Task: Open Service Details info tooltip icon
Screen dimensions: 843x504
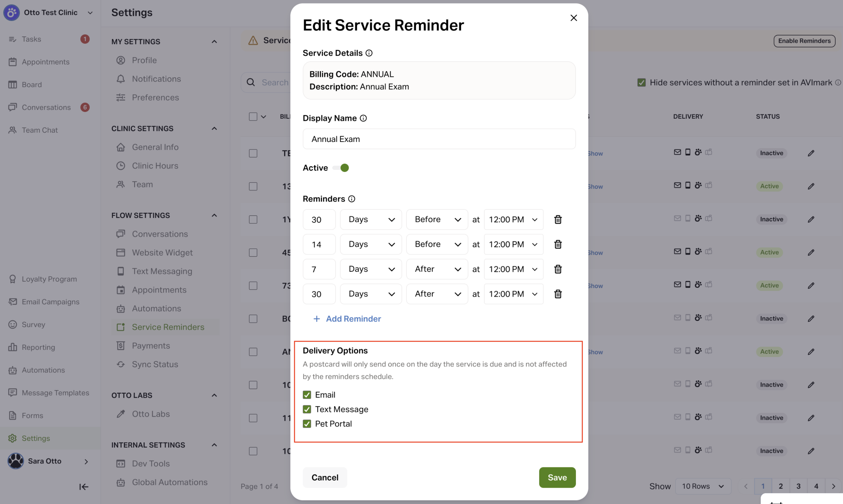Action: pyautogui.click(x=369, y=53)
